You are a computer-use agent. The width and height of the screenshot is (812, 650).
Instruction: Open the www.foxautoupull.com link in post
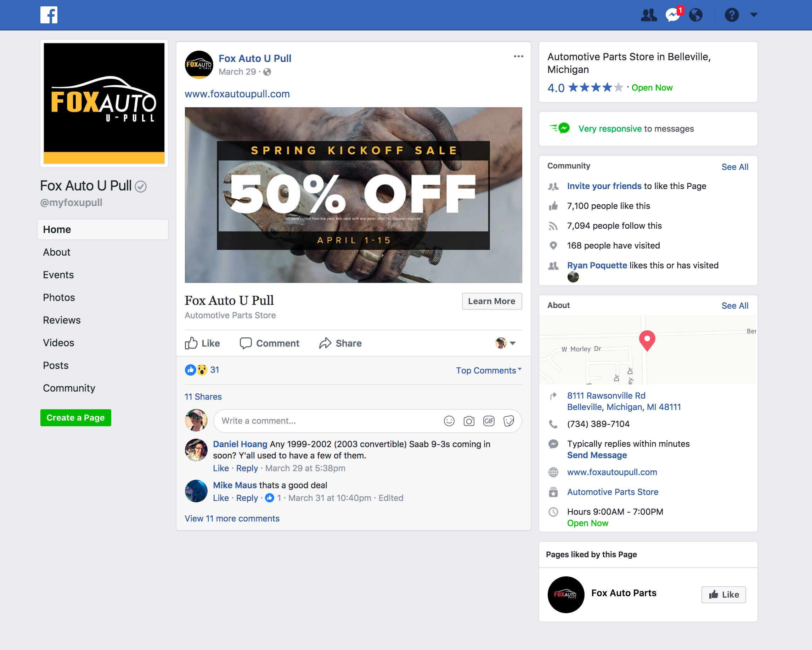[x=237, y=94]
